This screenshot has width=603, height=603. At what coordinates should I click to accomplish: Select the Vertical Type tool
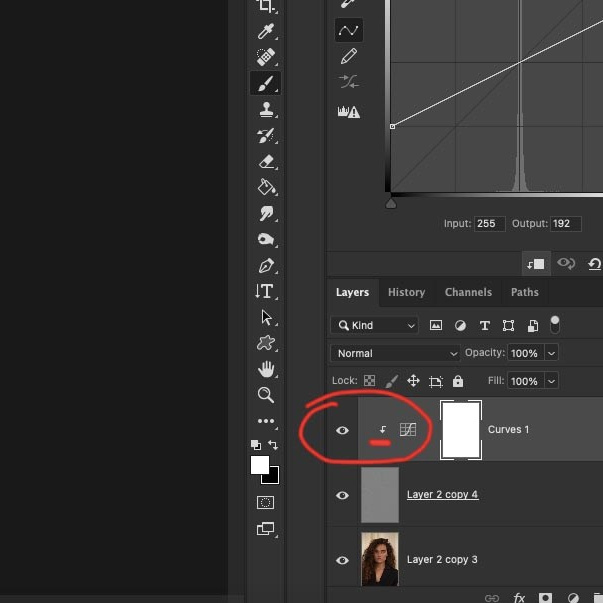[265, 291]
